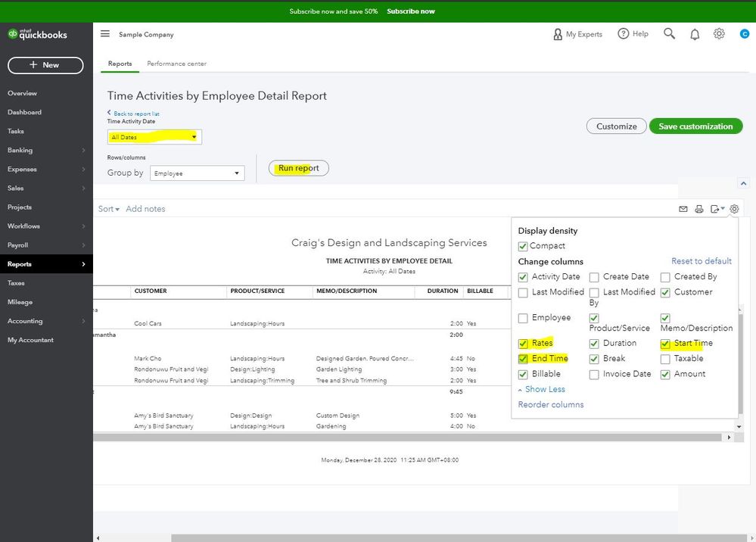
Task: Open the Group by Employee dropdown
Action: (196, 173)
